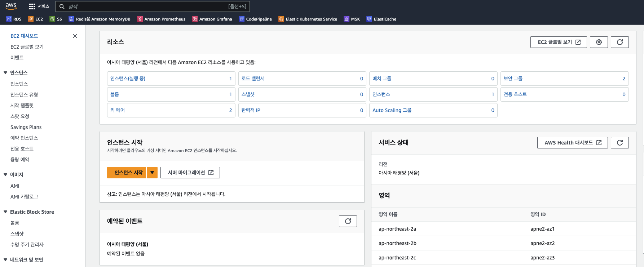Image resolution: width=644 pixels, height=267 pixels.
Task: Refresh the scheduled events panel
Action: 348,221
